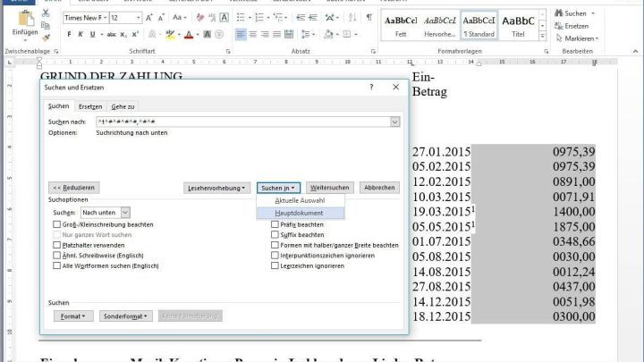The image size is (644, 362).
Task: Click the Weitersuchen button
Action: coord(329,188)
